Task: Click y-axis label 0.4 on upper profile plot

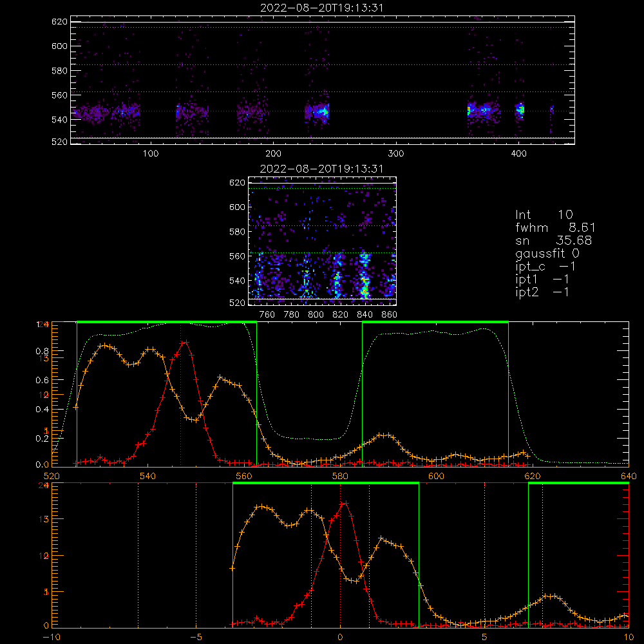Action: (x=42, y=410)
